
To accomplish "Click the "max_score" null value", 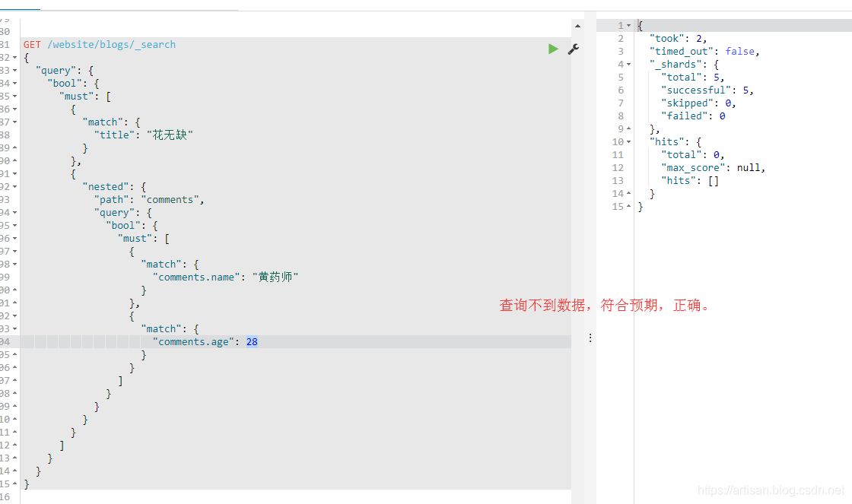I will [749, 168].
